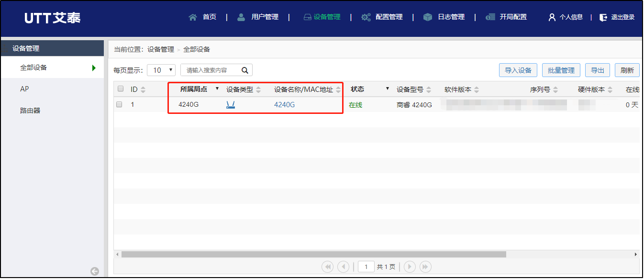Click the router device type icon
Image resolution: width=644 pixels, height=279 pixels.
(231, 105)
